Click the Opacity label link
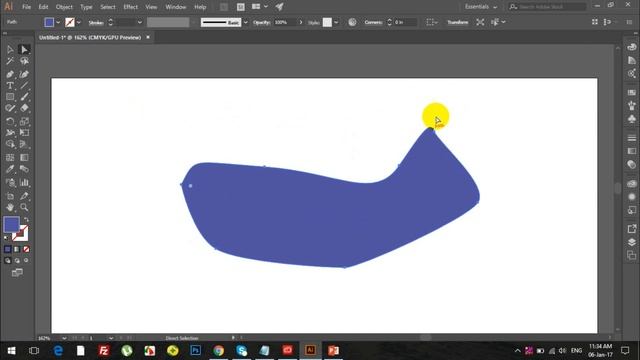This screenshot has width=640, height=360. pos(261,22)
